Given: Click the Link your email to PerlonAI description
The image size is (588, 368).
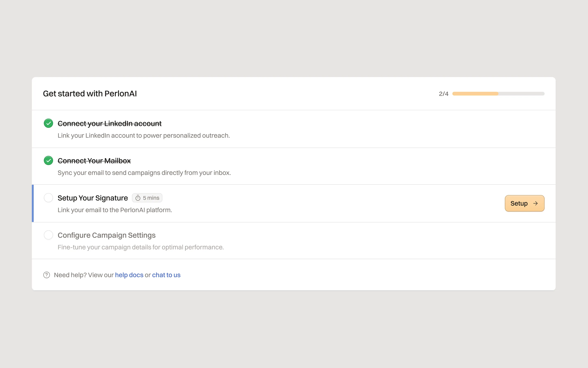Looking at the screenshot, I should (x=115, y=210).
